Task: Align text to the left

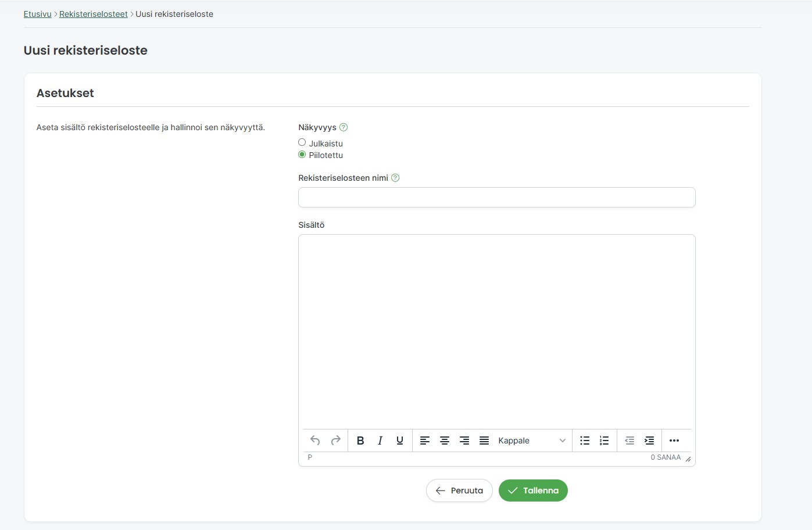Action: (x=425, y=441)
